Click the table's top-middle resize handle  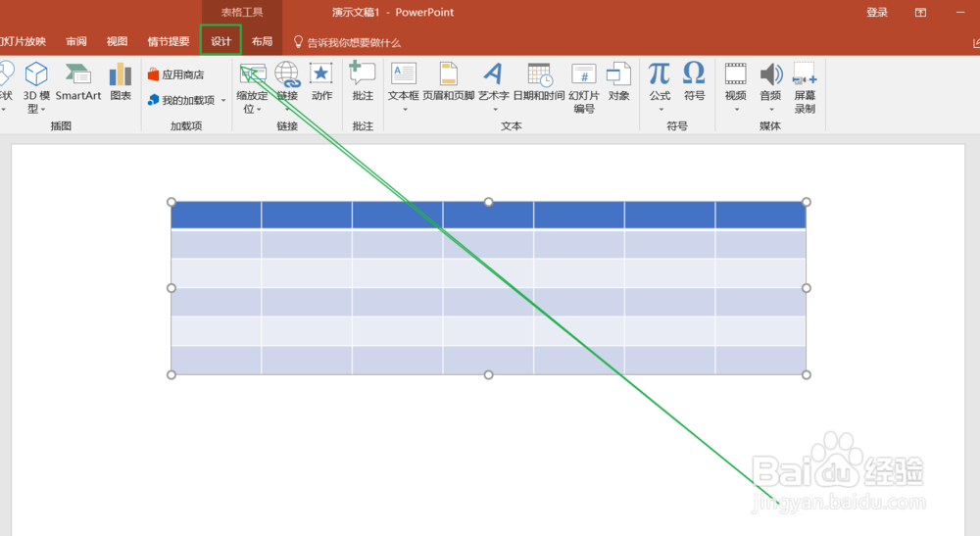point(489,202)
